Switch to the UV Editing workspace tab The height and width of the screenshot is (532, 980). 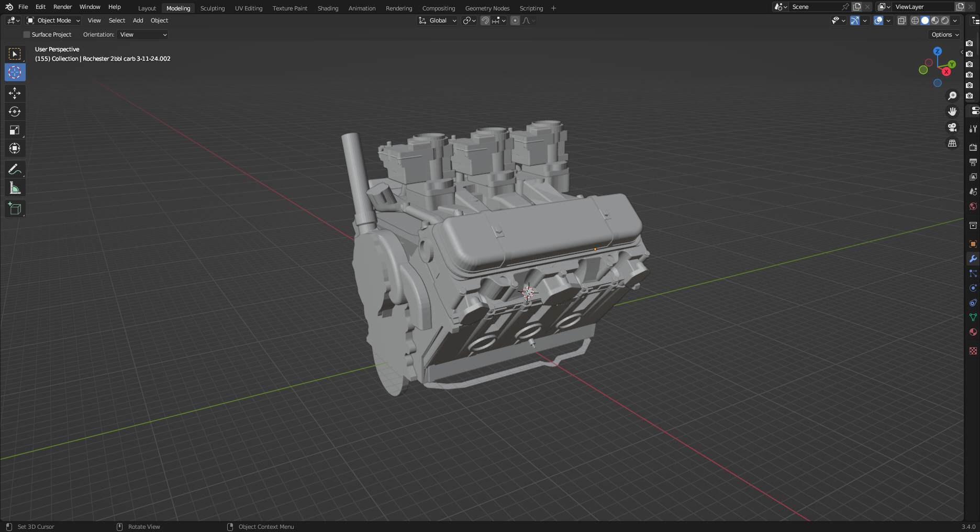[249, 8]
